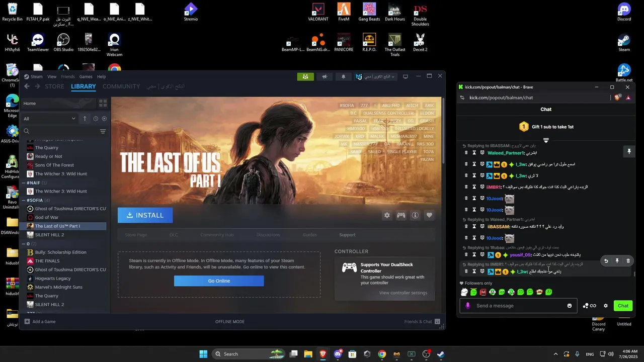
Task: Open game settings gear for The Last of Us
Action: pyautogui.click(x=387, y=215)
